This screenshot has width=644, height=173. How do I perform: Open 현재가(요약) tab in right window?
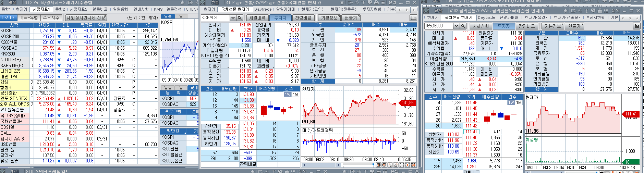pyautogui.click(x=536, y=17)
